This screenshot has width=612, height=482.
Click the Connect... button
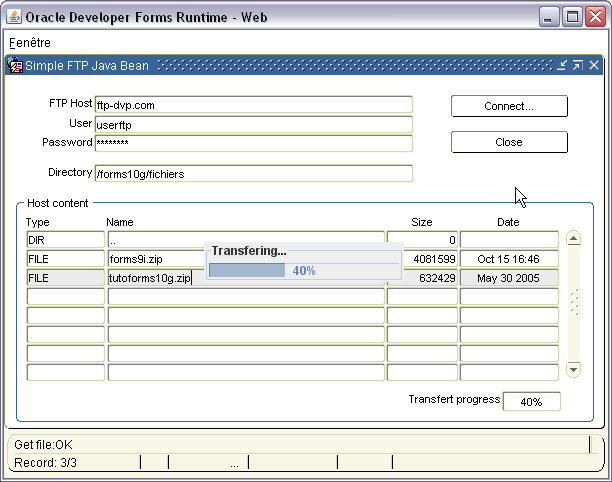click(x=509, y=106)
